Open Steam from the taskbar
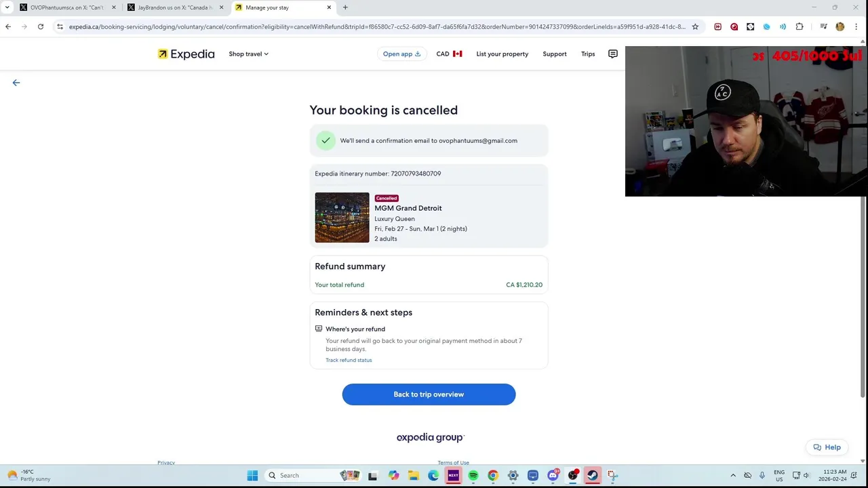 (x=592, y=476)
